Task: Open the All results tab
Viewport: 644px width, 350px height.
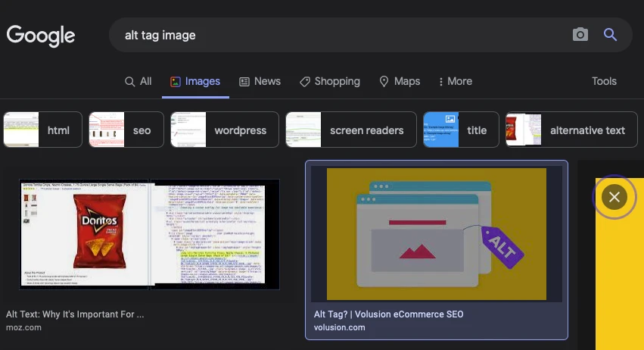Action: point(138,81)
